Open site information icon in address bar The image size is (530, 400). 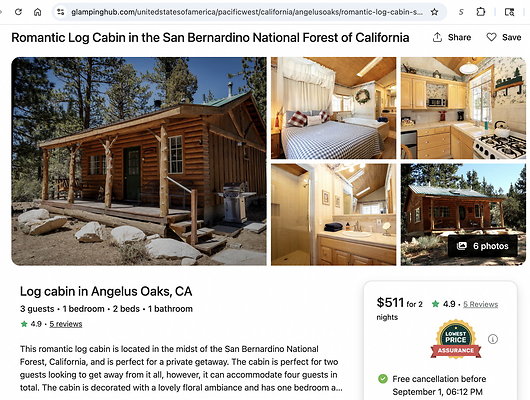point(61,12)
